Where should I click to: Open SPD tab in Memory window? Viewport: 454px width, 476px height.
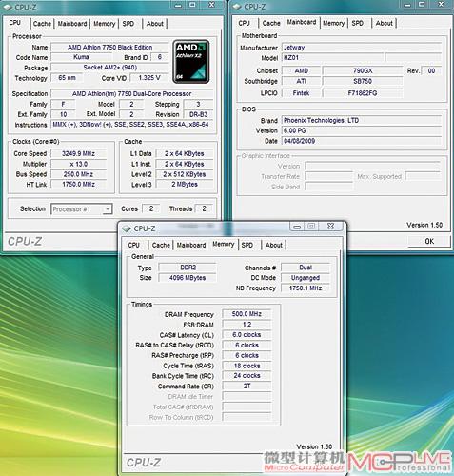247,245
